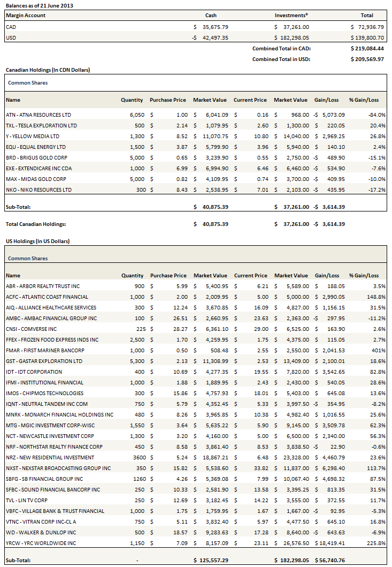Click the "US Holdings (In US Dollars)" heading
This screenshot has height=567, width=392.
click(37, 241)
